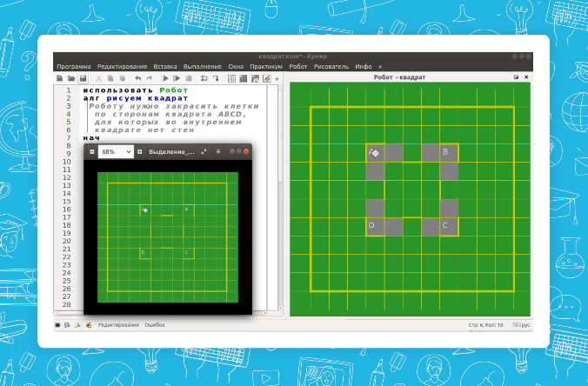Click the Open file folder icon
This screenshot has height=386, width=588.
click(71, 78)
